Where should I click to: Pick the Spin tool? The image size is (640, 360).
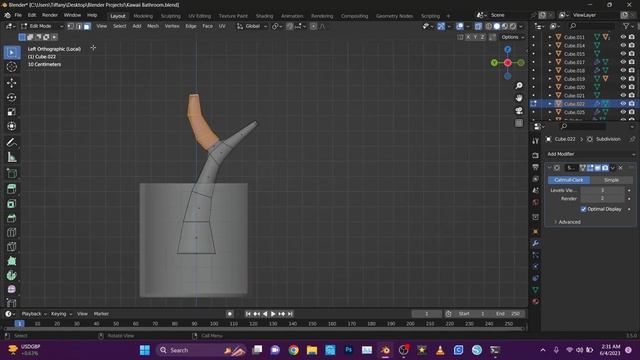click(x=11, y=276)
